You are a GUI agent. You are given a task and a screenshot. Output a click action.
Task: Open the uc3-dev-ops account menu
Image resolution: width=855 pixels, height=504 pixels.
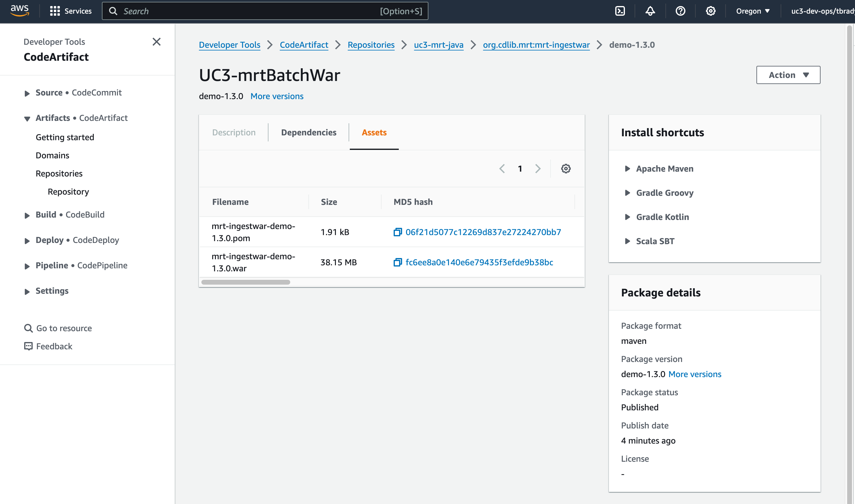[822, 11]
